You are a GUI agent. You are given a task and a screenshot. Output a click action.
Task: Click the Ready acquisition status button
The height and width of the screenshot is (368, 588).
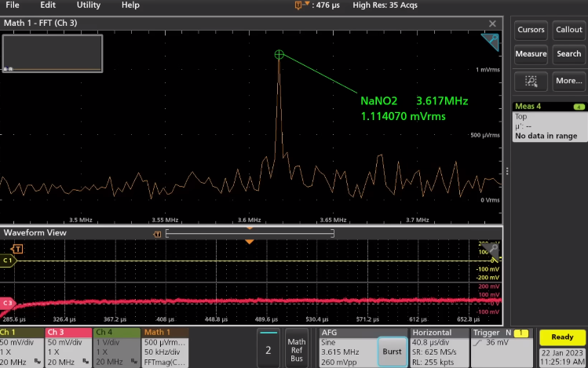click(562, 337)
